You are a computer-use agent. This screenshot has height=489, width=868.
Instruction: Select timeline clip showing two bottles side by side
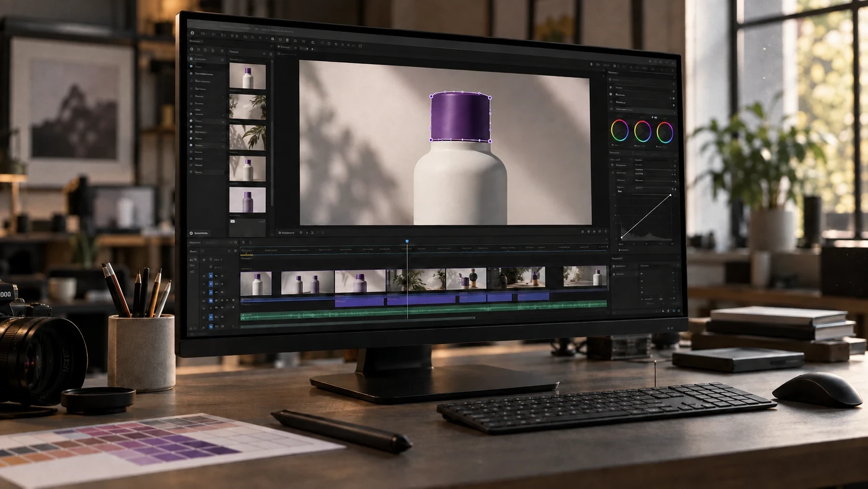(x=307, y=282)
